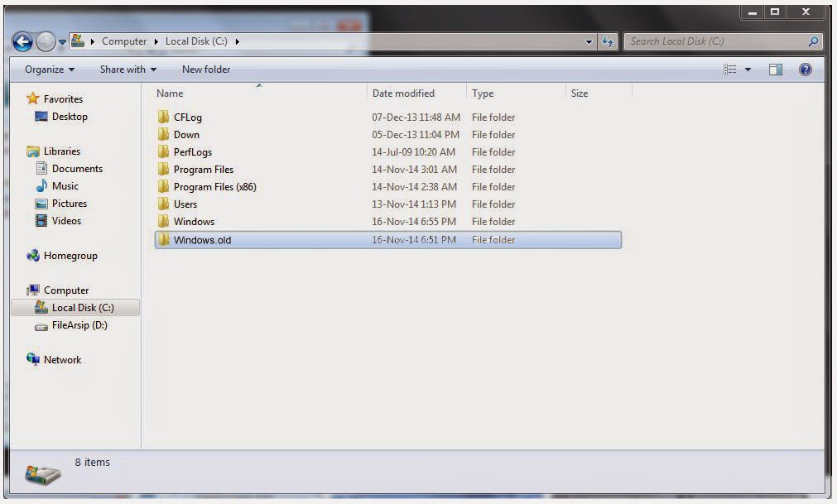The width and height of the screenshot is (837, 504).
Task: Select the CFLog folder icon
Action: click(x=163, y=117)
